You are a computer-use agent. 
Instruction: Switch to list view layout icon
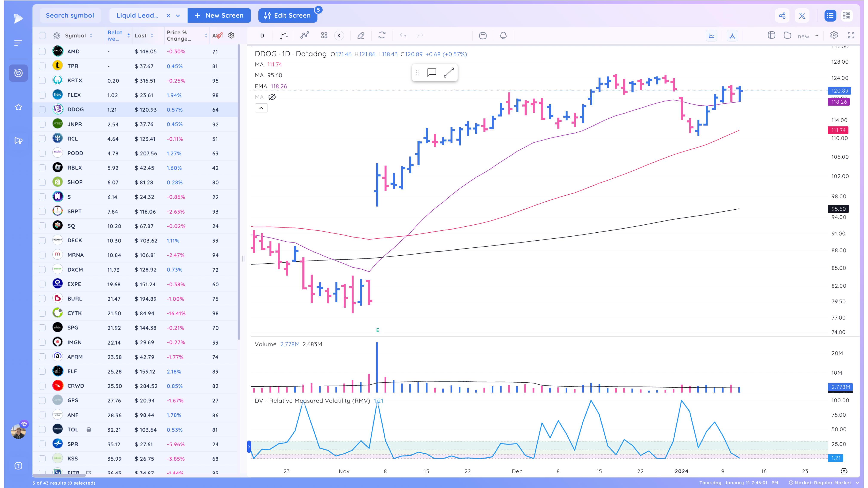[830, 15]
